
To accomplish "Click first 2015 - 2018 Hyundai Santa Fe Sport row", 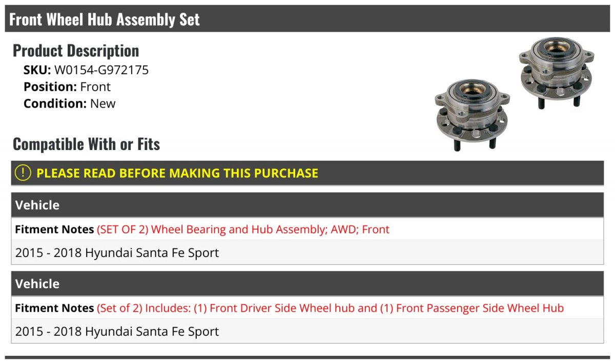I will pos(307,253).
